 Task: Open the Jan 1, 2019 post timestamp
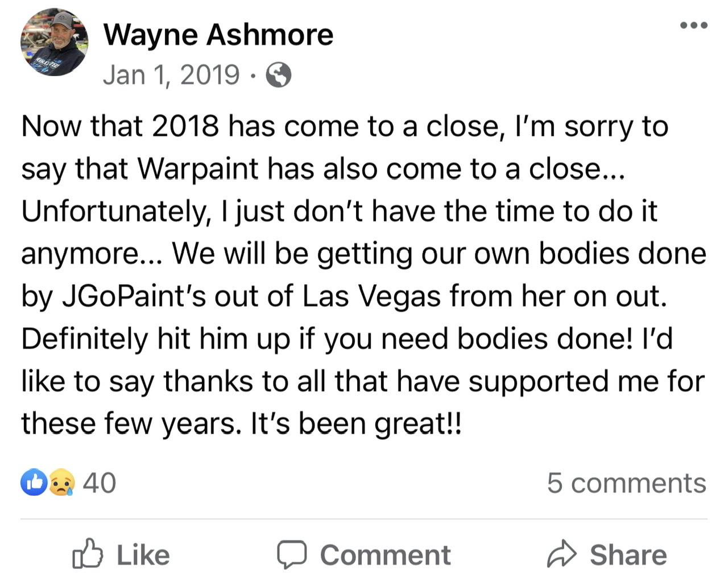[171, 74]
